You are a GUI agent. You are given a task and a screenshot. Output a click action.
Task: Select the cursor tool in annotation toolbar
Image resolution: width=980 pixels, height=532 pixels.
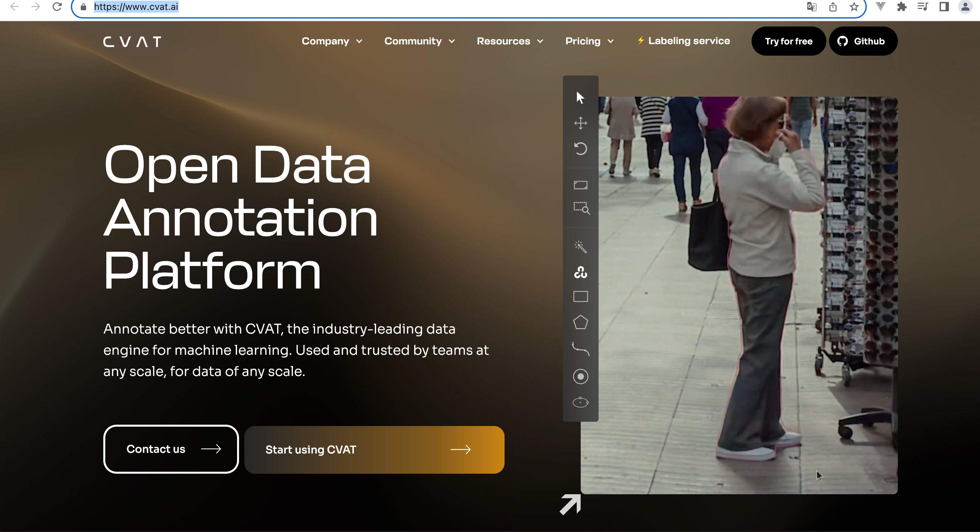tap(580, 98)
